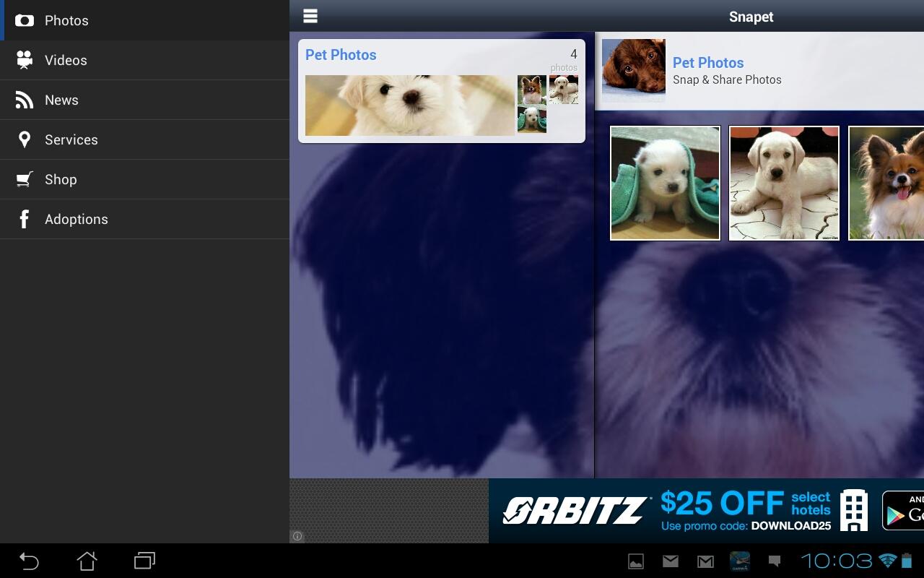Select Shop from the side menu
This screenshot has width=924, height=578.
[144, 179]
